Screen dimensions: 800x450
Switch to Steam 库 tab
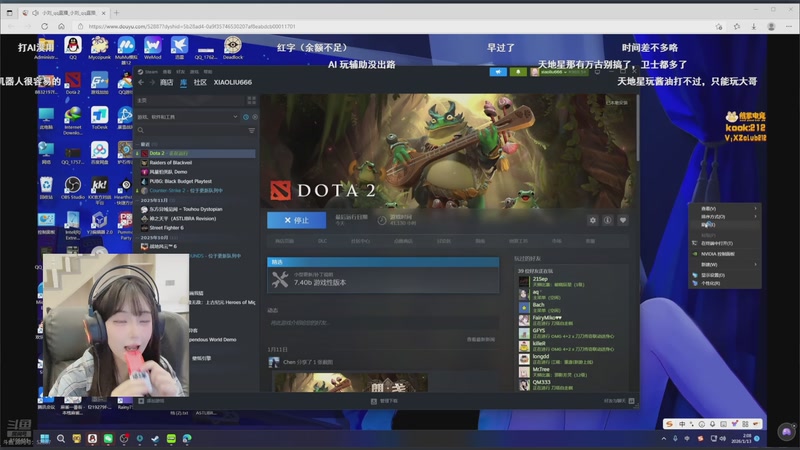click(x=183, y=82)
